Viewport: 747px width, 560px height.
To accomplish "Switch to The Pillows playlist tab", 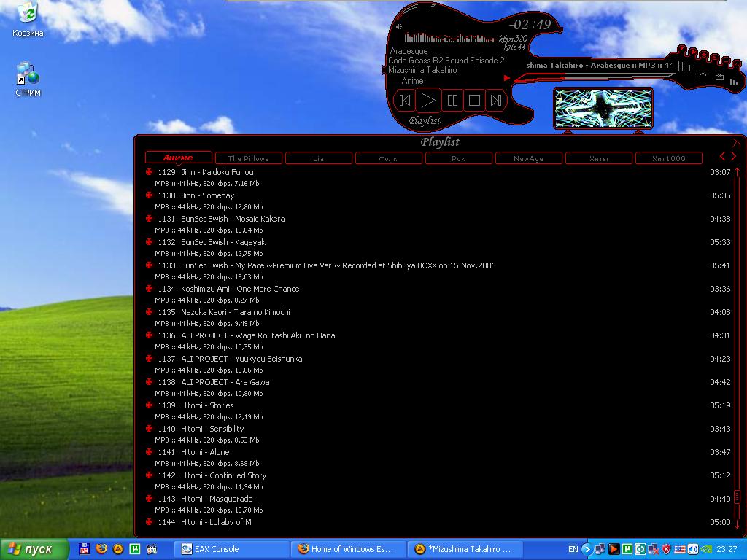I will [x=248, y=158].
